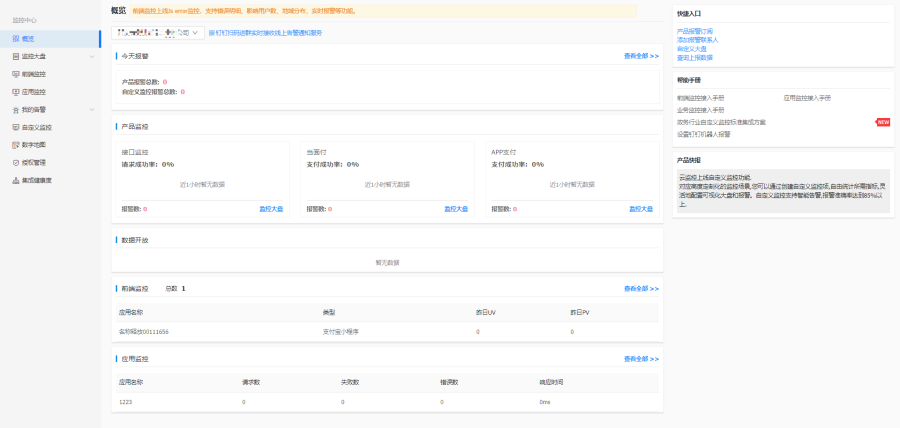Click the 我的告警 alarm icon in sidebar
The height and width of the screenshot is (428, 900).
click(16, 110)
